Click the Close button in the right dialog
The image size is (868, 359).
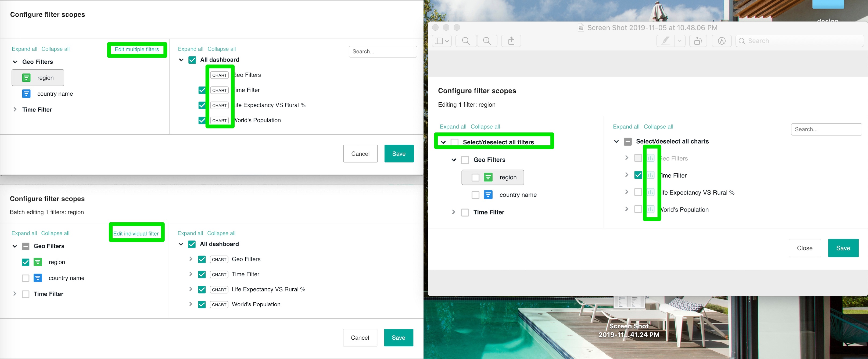click(804, 248)
